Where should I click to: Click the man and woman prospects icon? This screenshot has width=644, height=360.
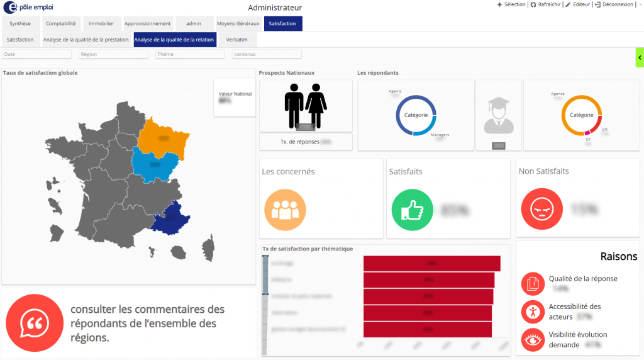point(306,106)
